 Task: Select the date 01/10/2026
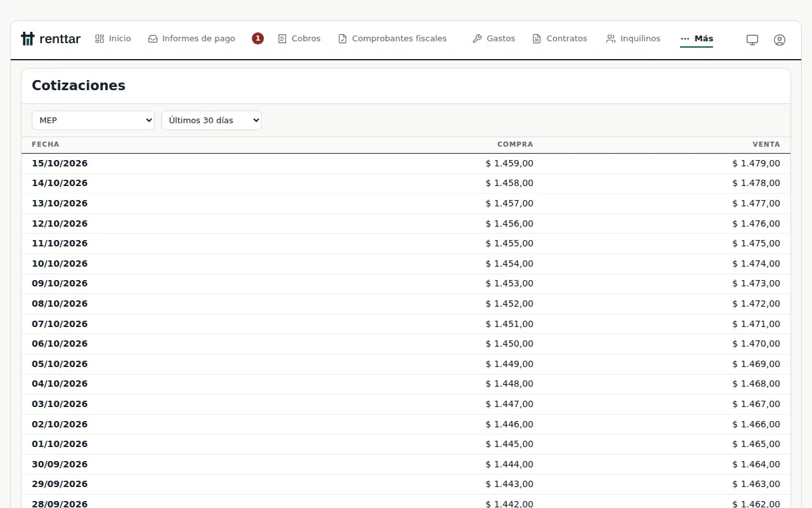pyautogui.click(x=60, y=444)
